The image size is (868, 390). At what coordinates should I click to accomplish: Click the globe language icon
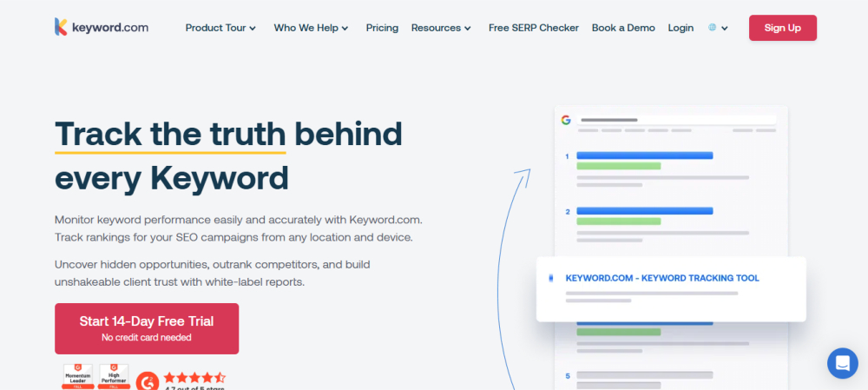pos(713,28)
